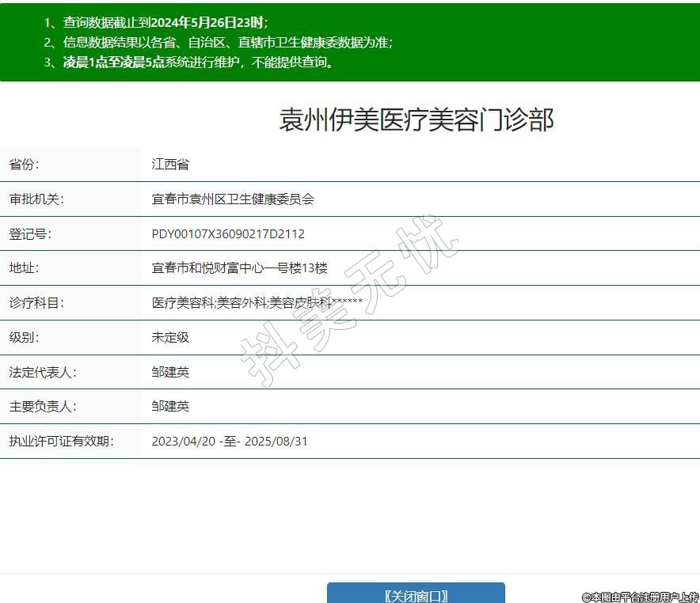This screenshot has width=700, height=603.
Task: Select the level value 未定级
Action: click(x=170, y=337)
